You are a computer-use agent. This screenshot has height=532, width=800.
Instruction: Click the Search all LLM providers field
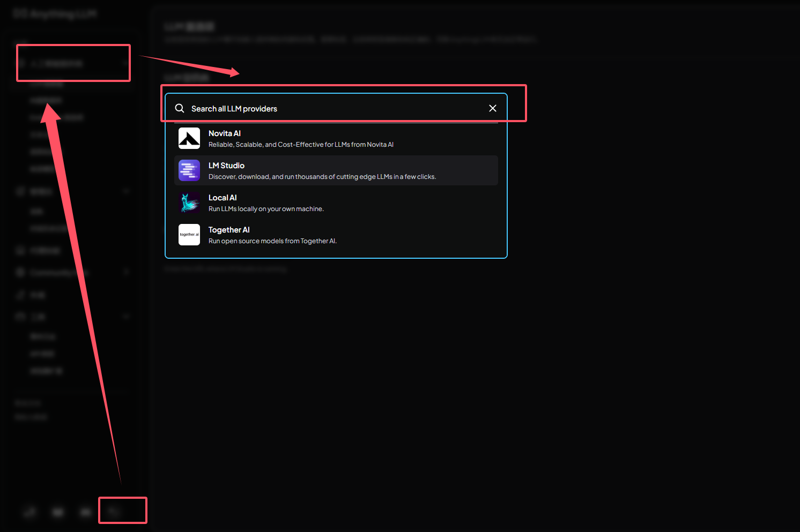[336, 109]
